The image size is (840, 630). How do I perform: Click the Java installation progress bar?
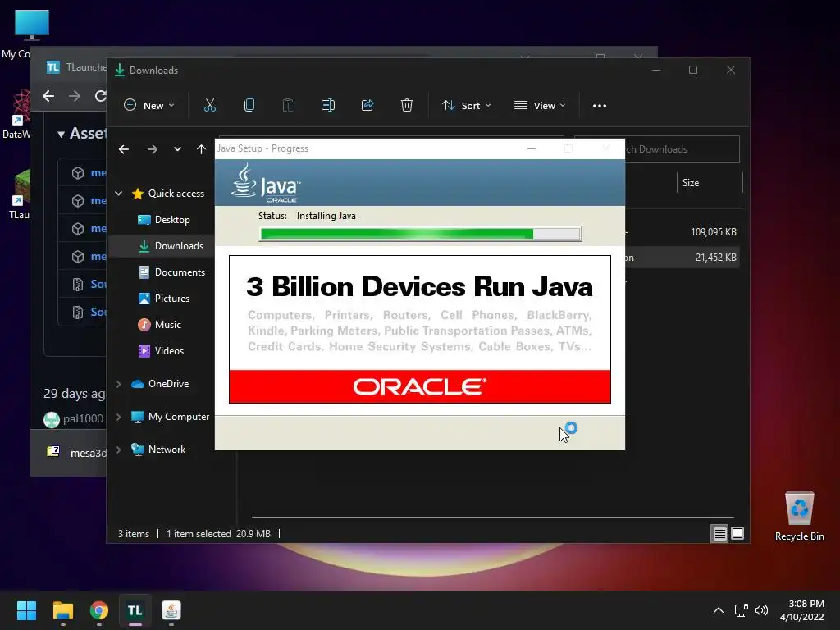coord(421,234)
